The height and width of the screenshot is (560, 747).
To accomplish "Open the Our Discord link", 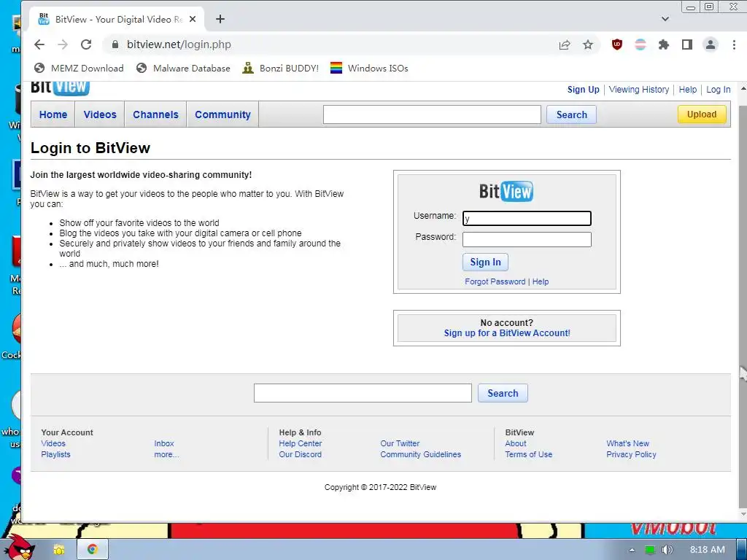I will point(300,454).
